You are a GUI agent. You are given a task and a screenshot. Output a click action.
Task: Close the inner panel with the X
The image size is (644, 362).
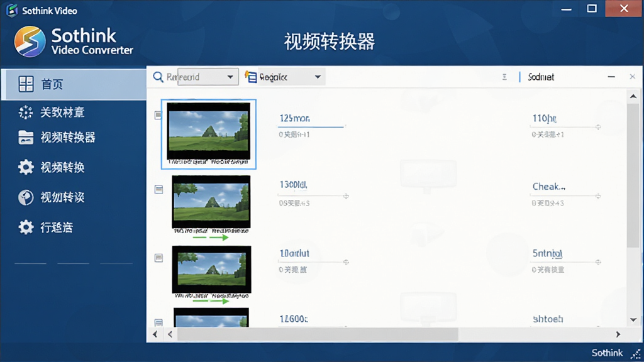tap(633, 77)
